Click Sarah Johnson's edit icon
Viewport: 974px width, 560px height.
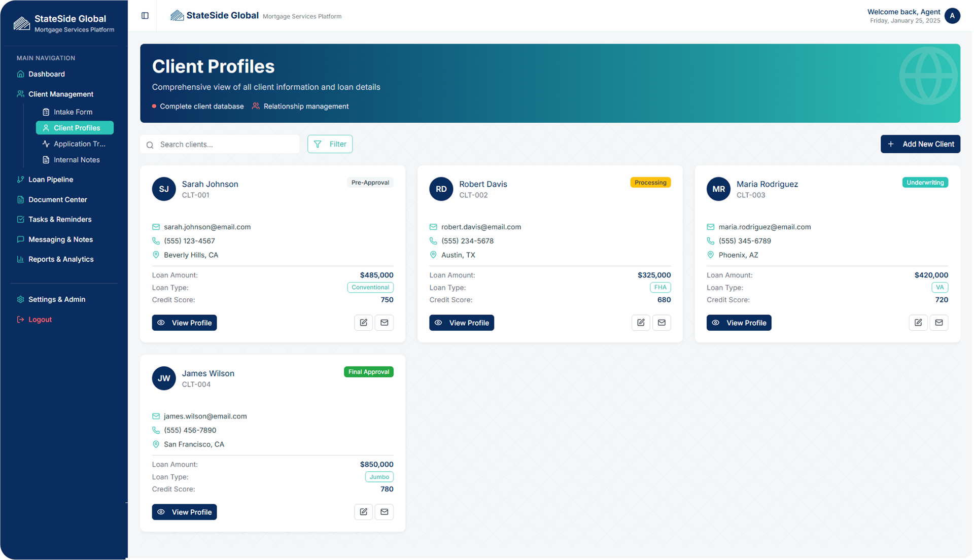[363, 323]
